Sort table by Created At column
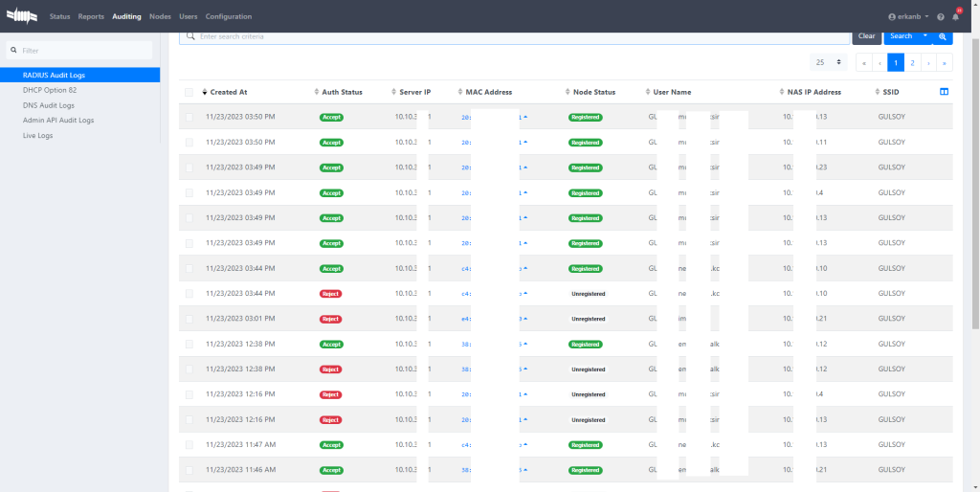The height and width of the screenshot is (492, 980). (x=228, y=92)
